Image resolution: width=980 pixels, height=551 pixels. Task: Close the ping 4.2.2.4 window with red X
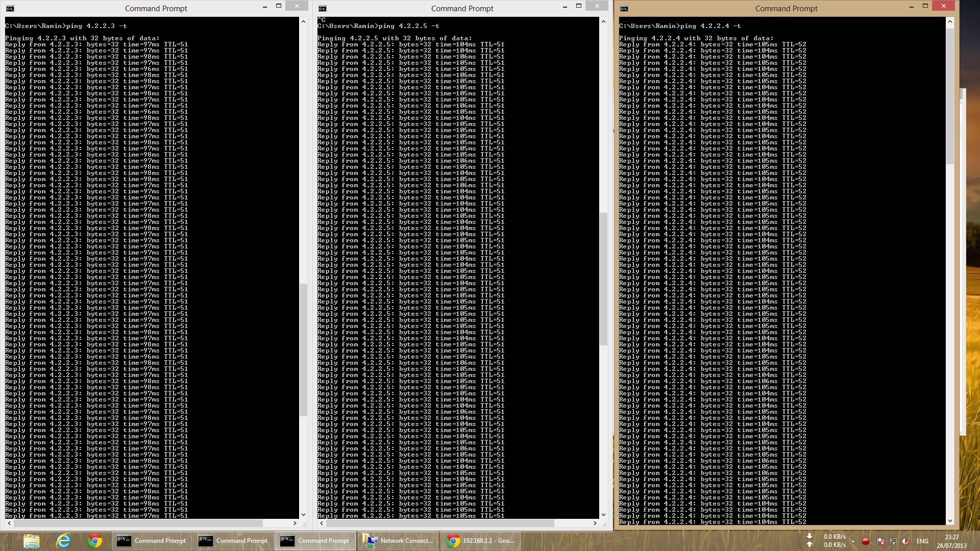[943, 6]
